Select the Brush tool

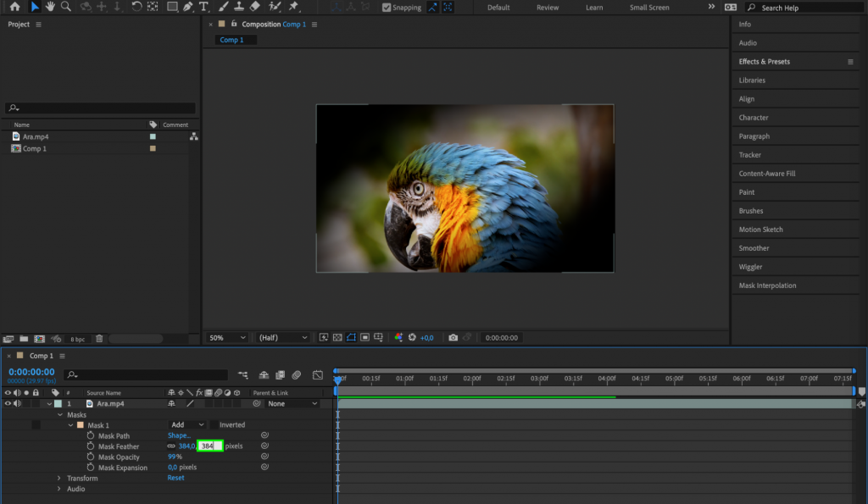222,7
